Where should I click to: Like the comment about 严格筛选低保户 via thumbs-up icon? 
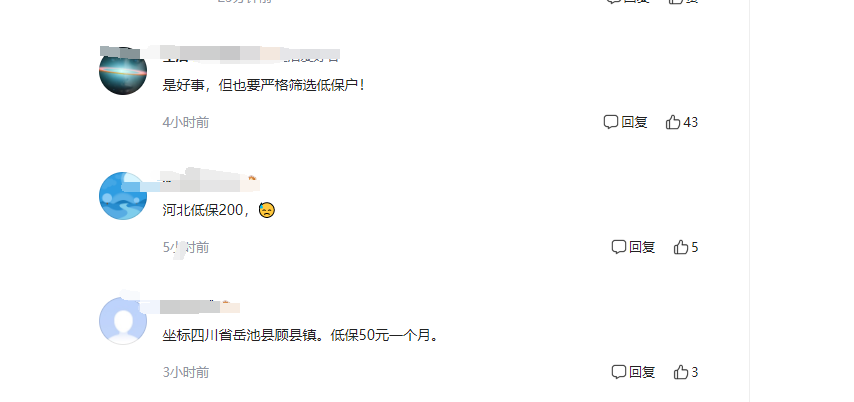click(x=673, y=122)
